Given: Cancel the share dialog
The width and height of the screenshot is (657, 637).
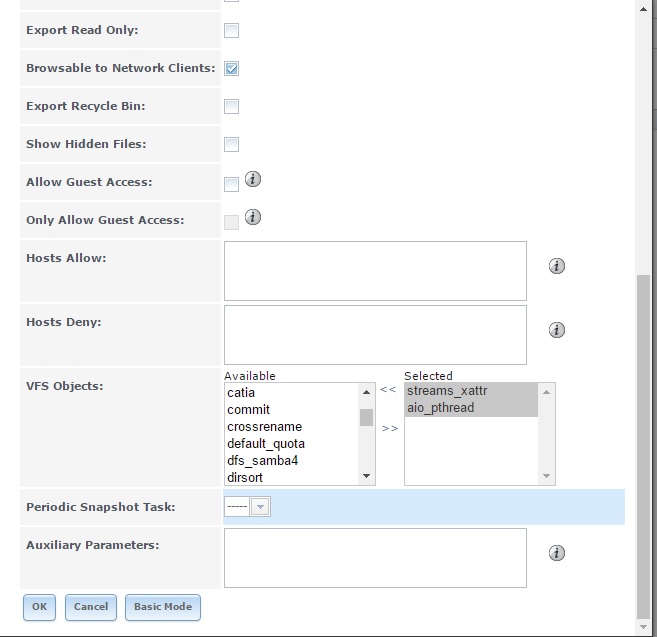Looking at the screenshot, I should pyautogui.click(x=91, y=607).
